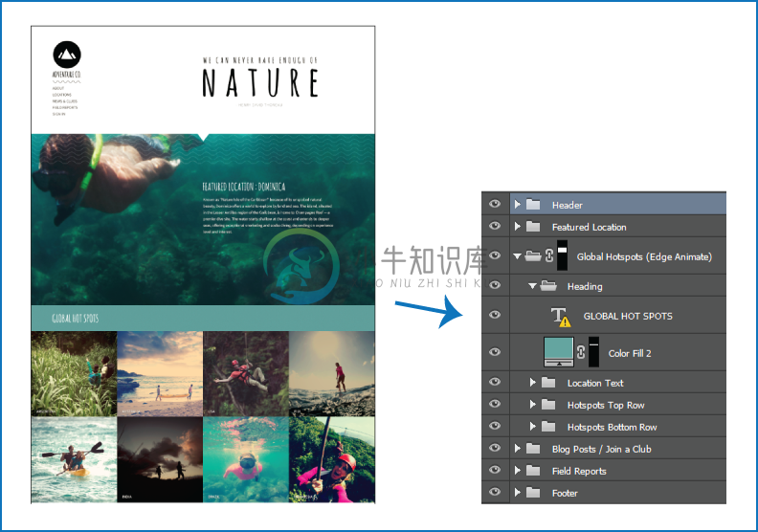758x532 pixels.
Task: Select the GLOBAL HOT SPOTS layer name
Action: 628,316
